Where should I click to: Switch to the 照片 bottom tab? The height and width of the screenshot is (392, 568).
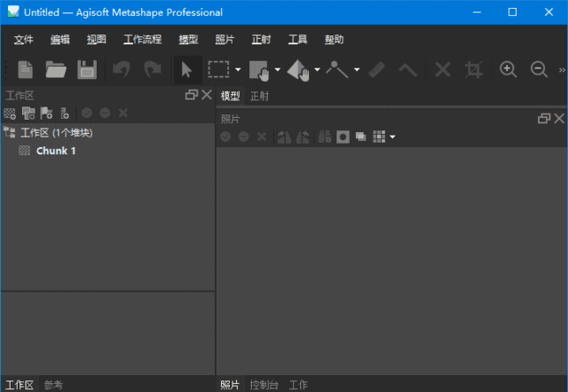point(230,384)
